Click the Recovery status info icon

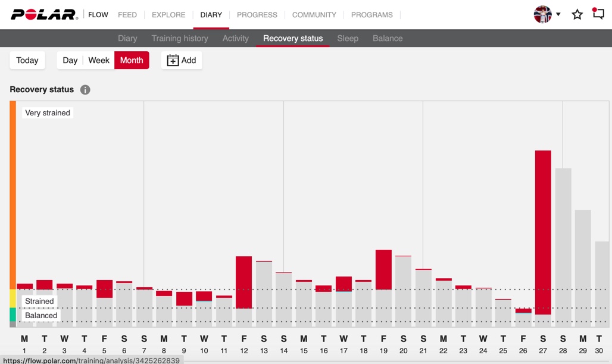click(x=85, y=90)
